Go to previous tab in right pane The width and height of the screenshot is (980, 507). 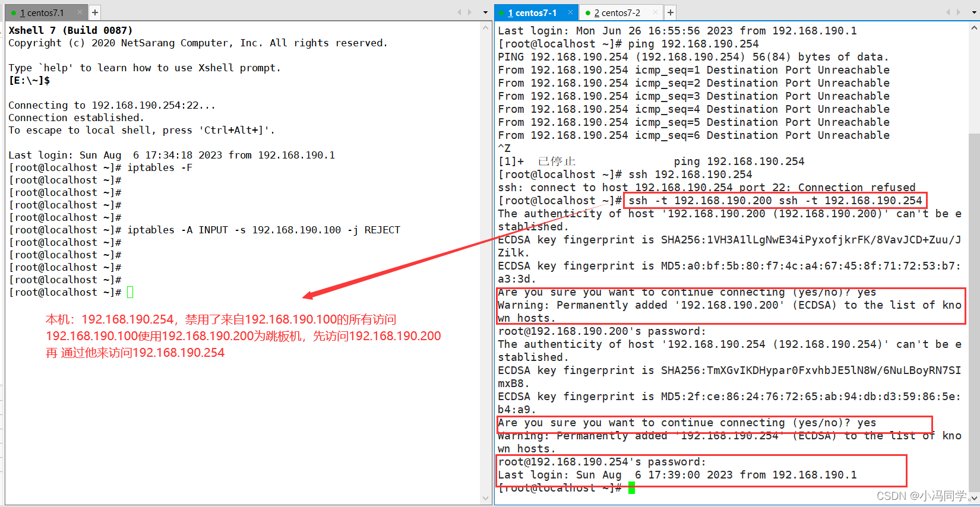coord(949,12)
